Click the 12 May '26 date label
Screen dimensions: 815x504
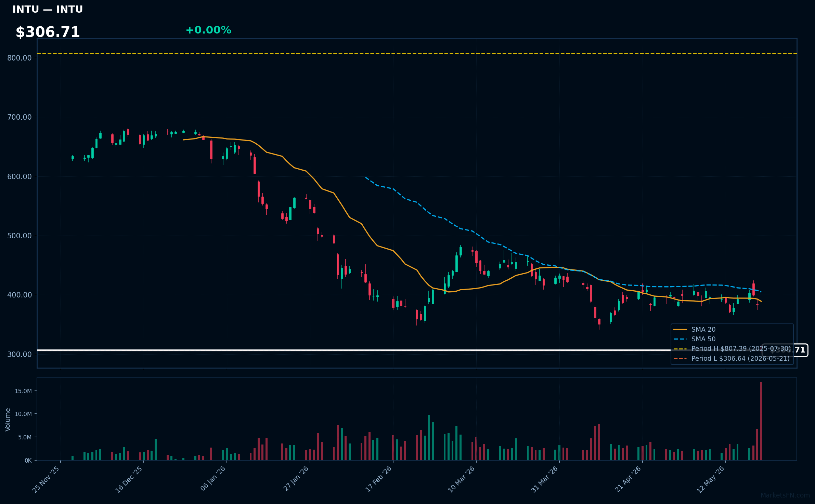tap(711, 479)
